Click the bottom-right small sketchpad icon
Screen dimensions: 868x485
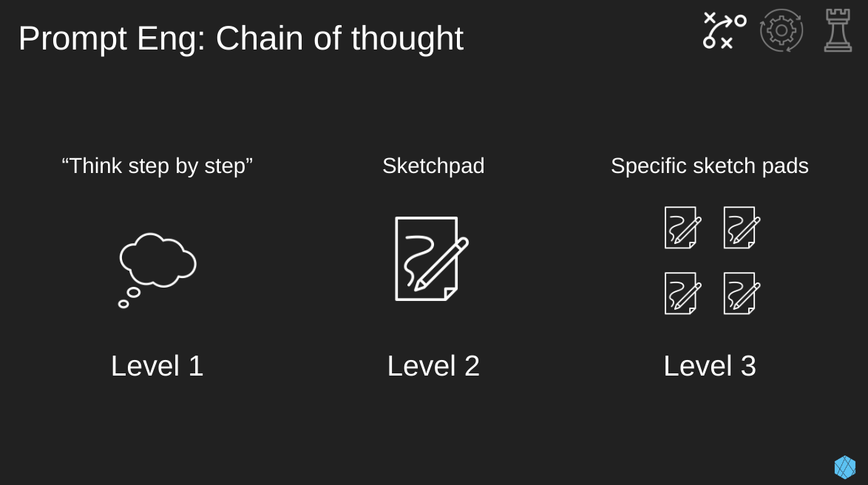[742, 293]
